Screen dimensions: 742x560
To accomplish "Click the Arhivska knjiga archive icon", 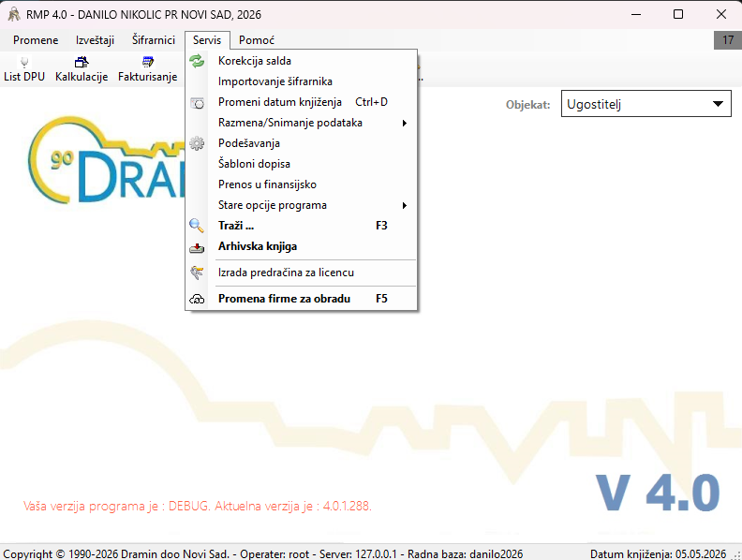I will [197, 247].
